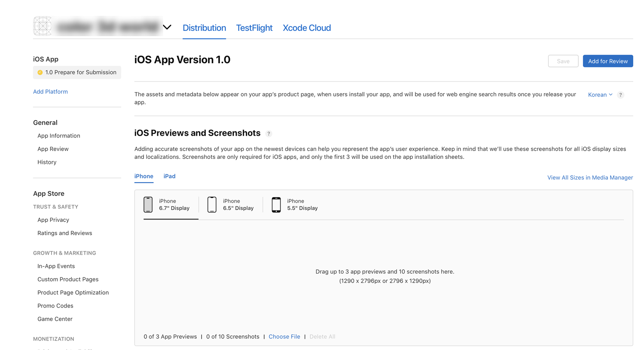This screenshot has height=350, width=644.
Task: Click the iPhone 6.5" device icon
Action: pos(212,205)
